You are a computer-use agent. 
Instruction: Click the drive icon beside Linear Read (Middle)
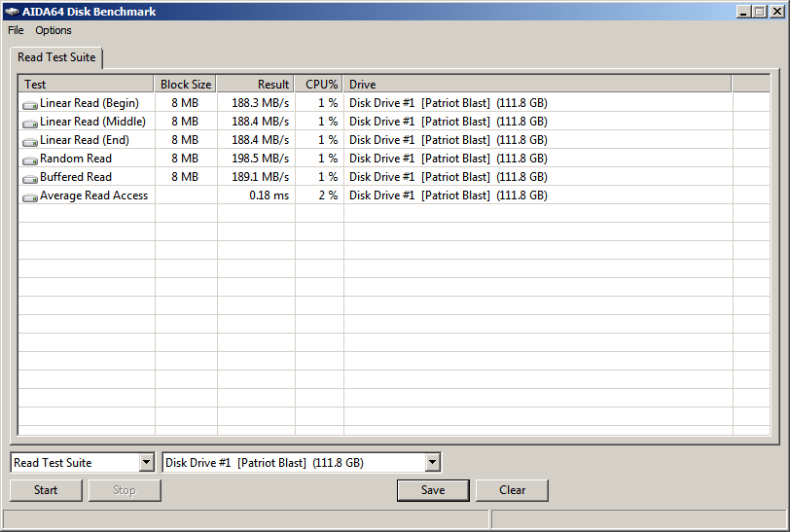(30, 123)
